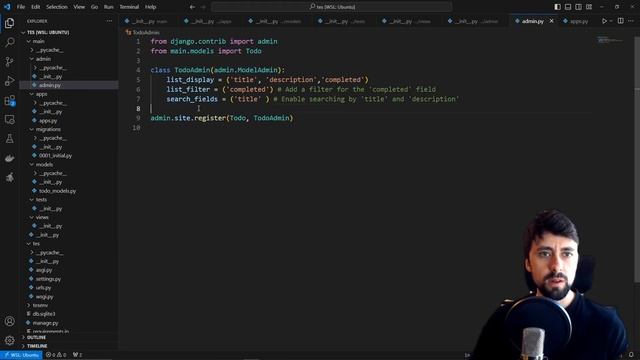Open the Run menu
This screenshot has width=640, height=360.
[109, 7]
